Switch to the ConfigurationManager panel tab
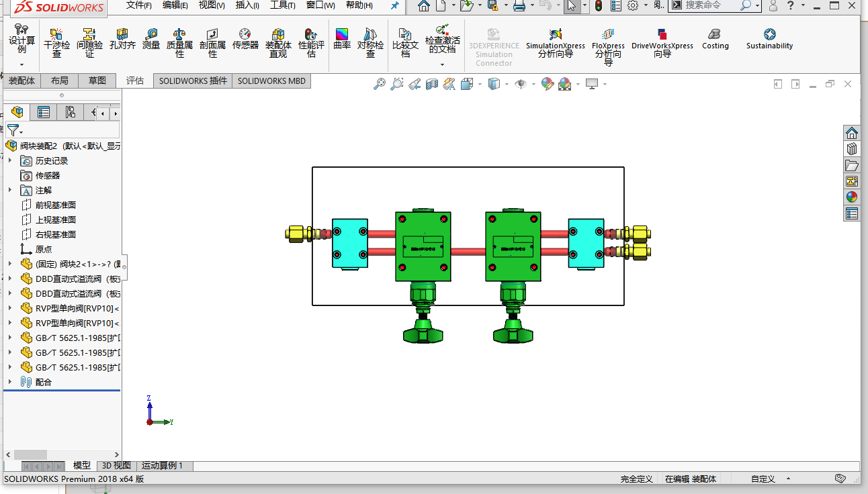The width and height of the screenshot is (868, 494). click(70, 112)
